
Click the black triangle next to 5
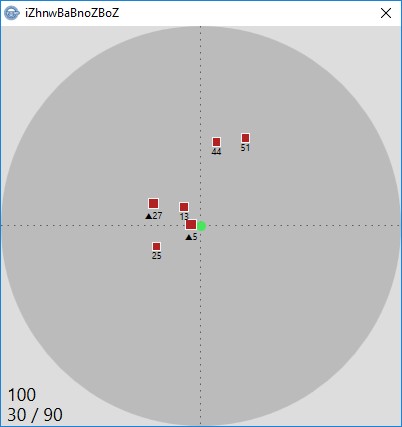click(x=189, y=237)
